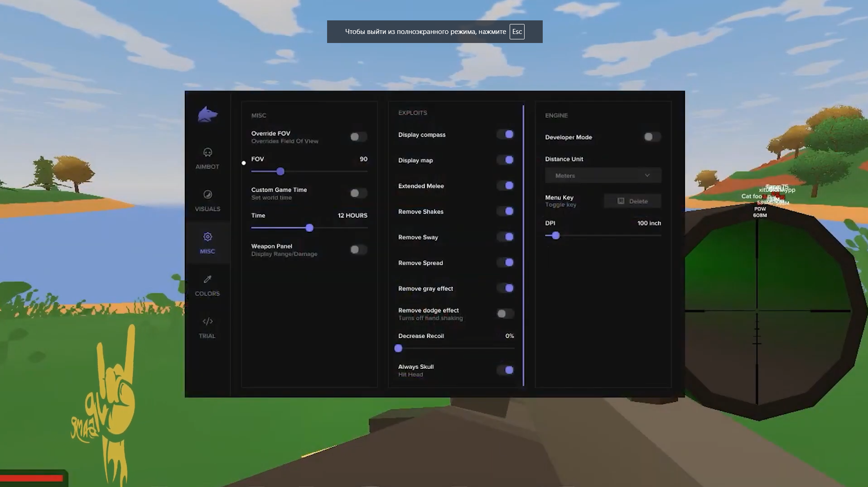The height and width of the screenshot is (487, 868).
Task: Click the chevron arrow in Distance Unit box
Action: click(647, 176)
